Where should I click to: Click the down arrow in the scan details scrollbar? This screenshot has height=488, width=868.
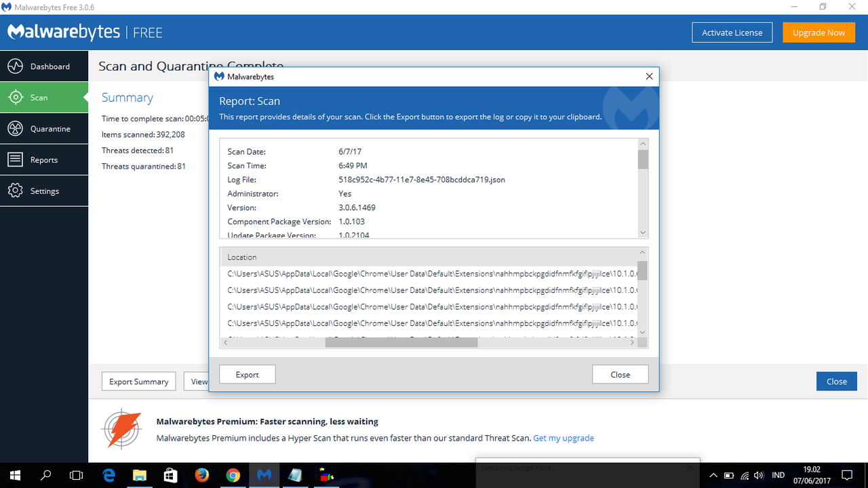coord(644,232)
